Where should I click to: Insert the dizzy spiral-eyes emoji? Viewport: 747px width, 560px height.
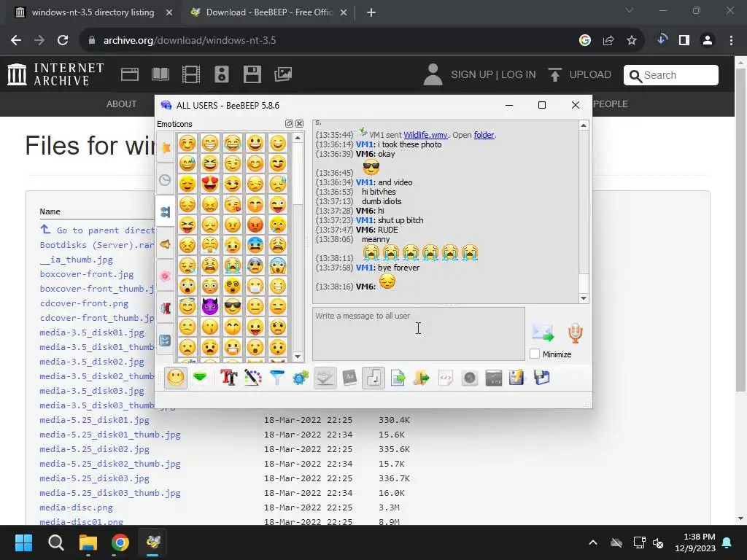click(x=233, y=286)
